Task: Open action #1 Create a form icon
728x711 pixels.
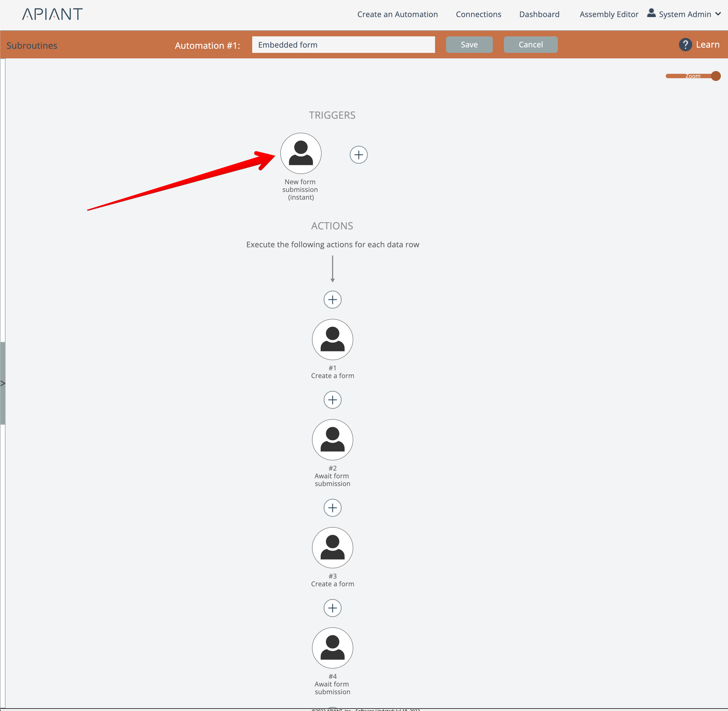Action: 332,340
